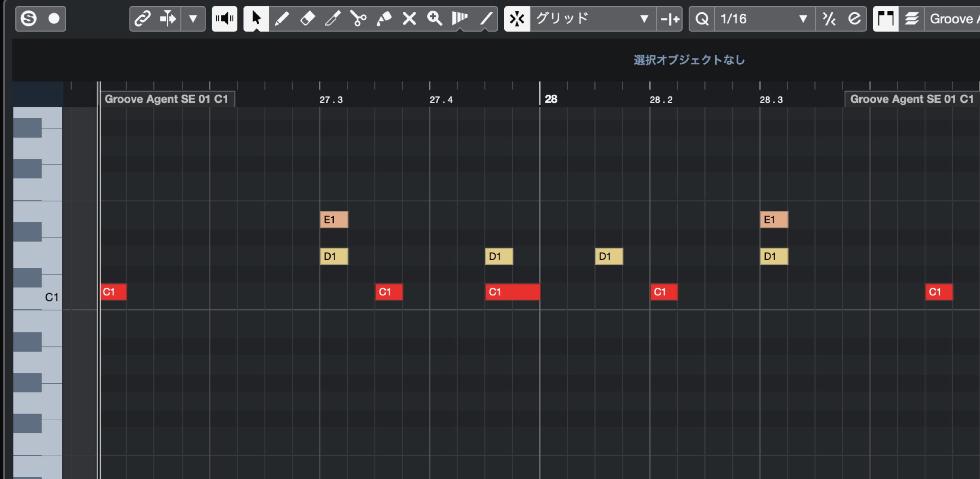The height and width of the screenshot is (479, 980).
Task: Open the Auto-Scroll settings dropdown arrow
Action: (x=193, y=19)
